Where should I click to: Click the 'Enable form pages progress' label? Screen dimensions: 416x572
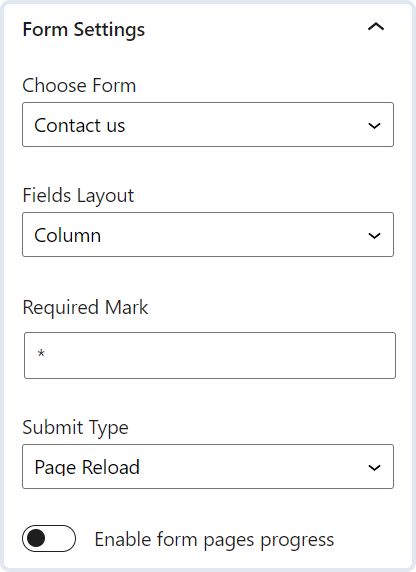pos(214,540)
